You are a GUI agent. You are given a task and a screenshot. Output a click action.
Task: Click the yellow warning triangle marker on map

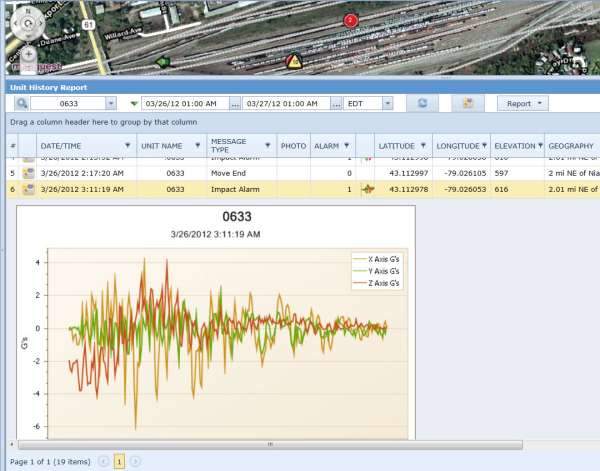tap(294, 62)
